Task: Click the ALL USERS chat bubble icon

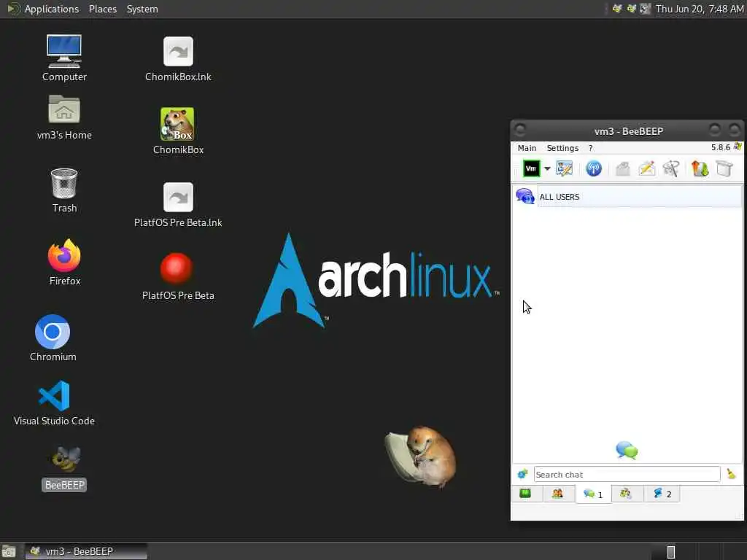Action: (525, 196)
